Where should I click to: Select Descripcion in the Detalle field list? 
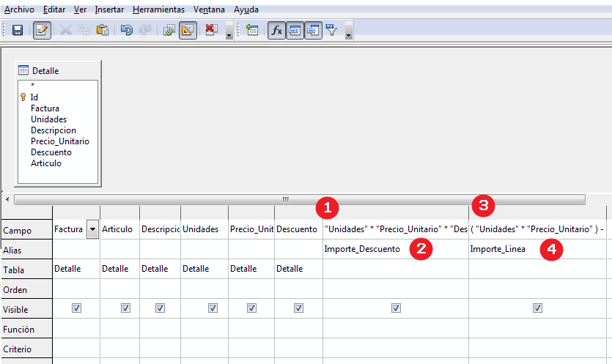pyautogui.click(x=53, y=130)
